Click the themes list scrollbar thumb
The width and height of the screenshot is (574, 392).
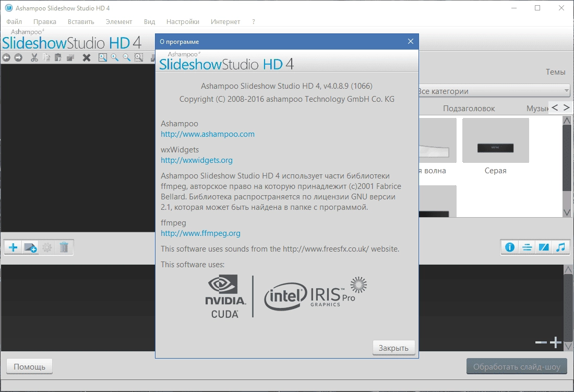[x=567, y=158]
